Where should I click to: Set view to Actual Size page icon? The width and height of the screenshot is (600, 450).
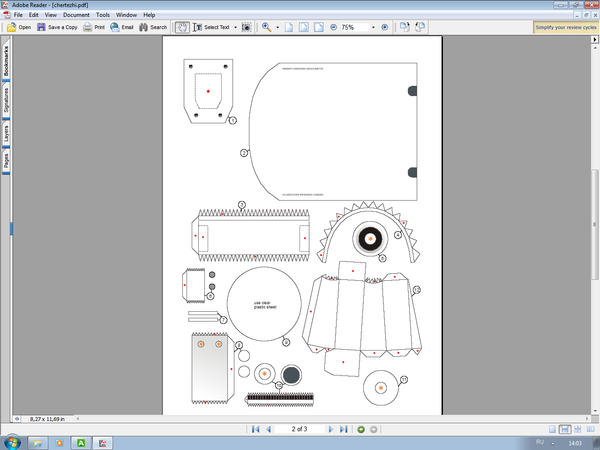tap(289, 27)
